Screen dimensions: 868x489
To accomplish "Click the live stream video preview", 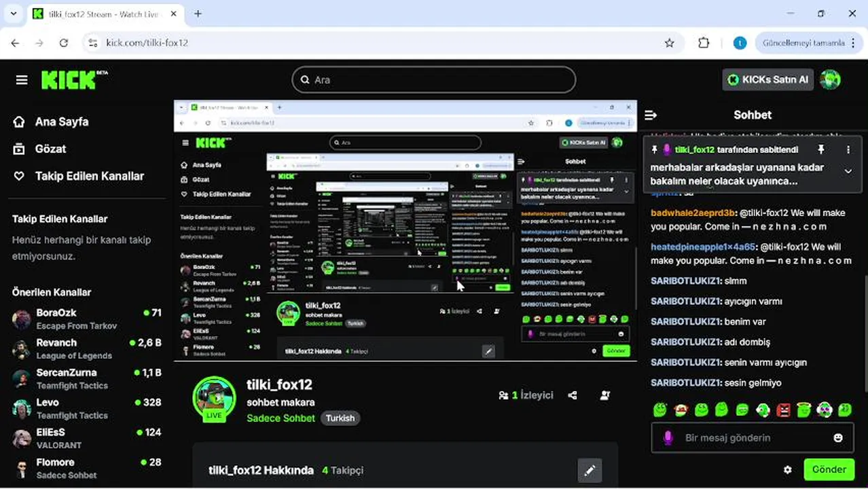I will [405, 230].
